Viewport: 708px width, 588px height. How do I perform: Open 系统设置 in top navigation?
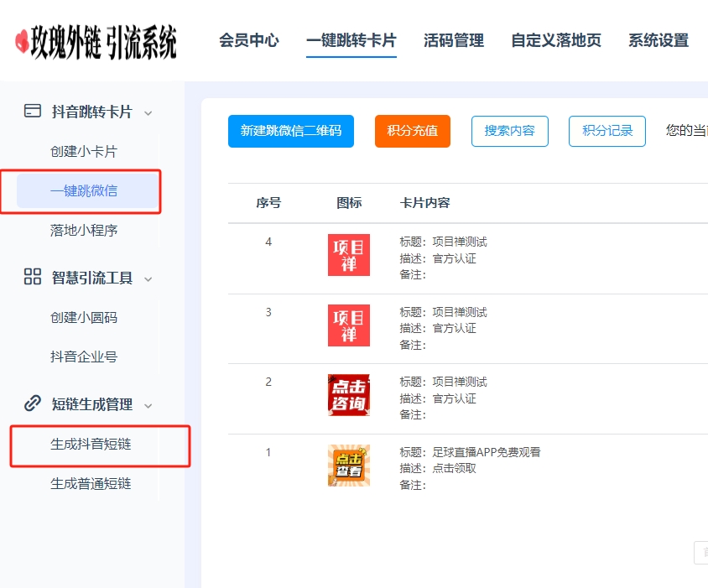(659, 40)
